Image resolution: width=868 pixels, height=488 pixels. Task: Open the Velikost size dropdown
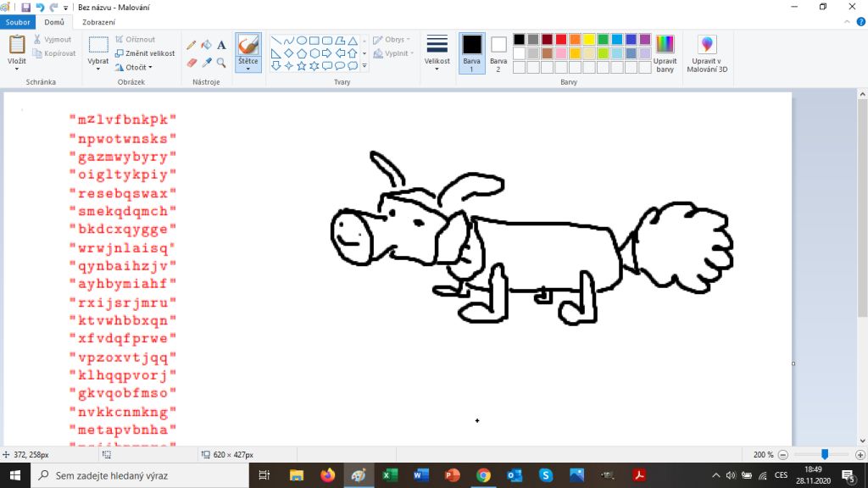437,53
